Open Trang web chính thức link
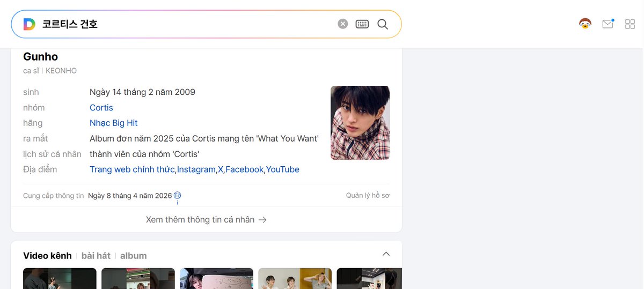644x289 pixels. click(132, 169)
